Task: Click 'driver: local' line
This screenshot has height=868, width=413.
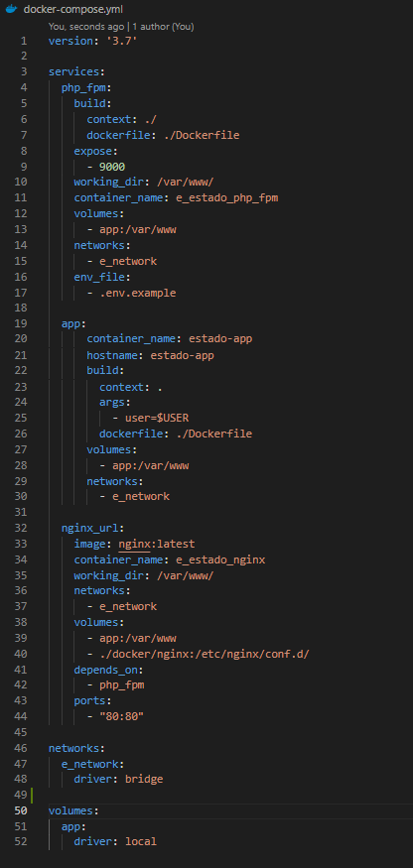Action: (x=115, y=841)
